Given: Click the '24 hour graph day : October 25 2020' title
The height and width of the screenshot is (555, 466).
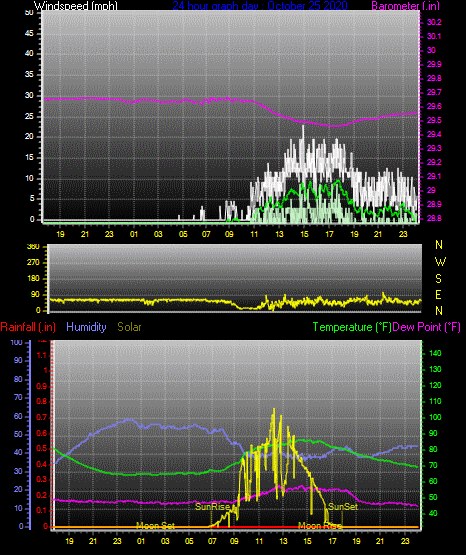Looking at the screenshot, I should (x=260, y=6).
